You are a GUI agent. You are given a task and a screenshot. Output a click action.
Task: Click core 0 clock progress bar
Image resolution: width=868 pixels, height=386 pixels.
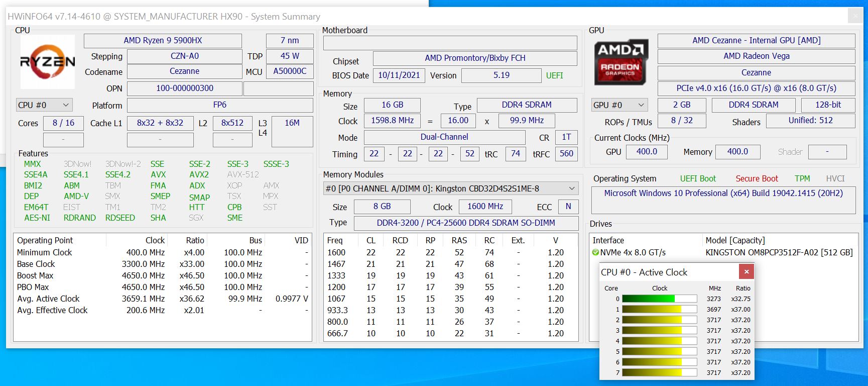(660, 299)
